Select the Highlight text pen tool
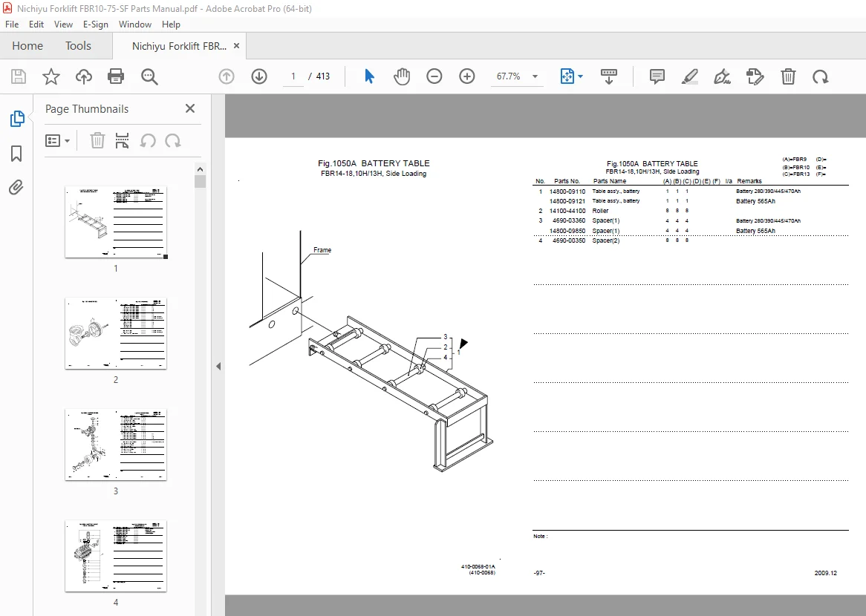This screenshot has height=616, width=866. (689, 76)
